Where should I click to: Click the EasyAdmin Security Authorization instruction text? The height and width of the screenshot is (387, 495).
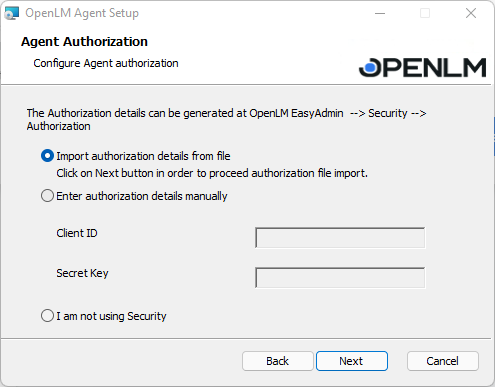pos(227,120)
